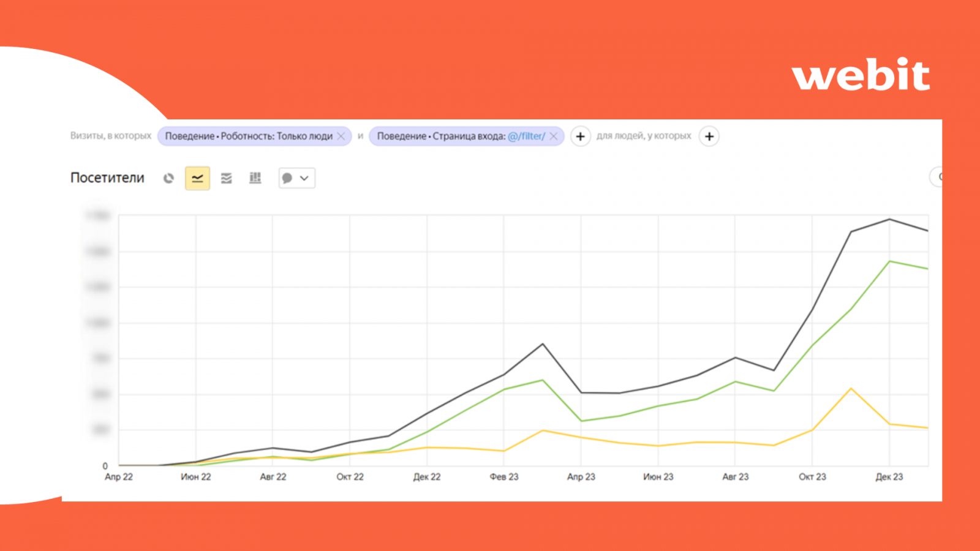Remove the 'Страница входа' filter with X
Viewport: 980px width, 551px height.
(554, 136)
